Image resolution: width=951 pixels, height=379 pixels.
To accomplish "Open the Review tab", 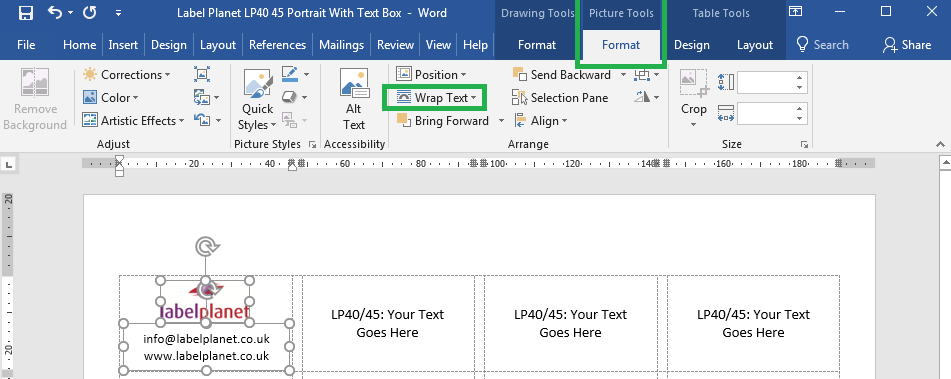I will 395,45.
